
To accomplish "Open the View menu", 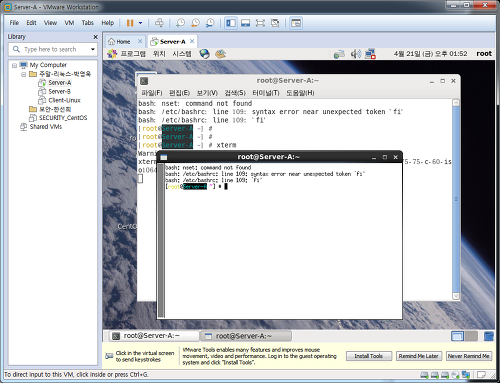I will [x=50, y=23].
